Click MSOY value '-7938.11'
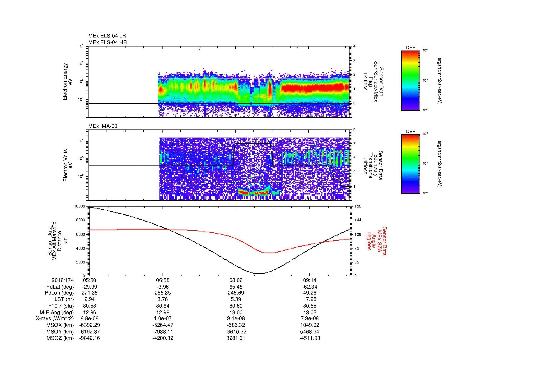The width and height of the screenshot is (555, 392). click(x=163, y=332)
